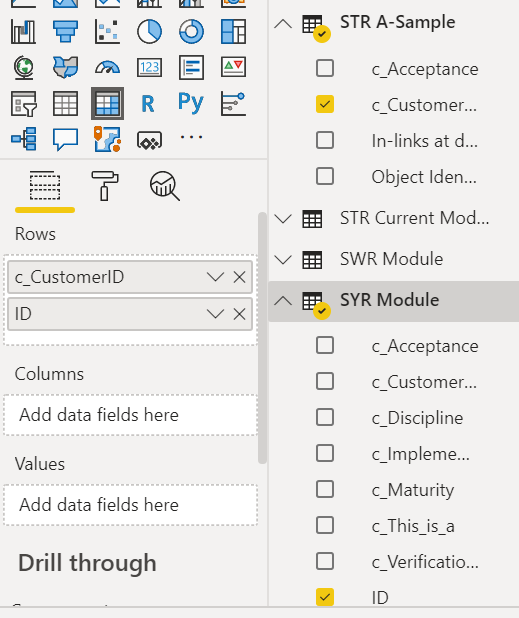The height and width of the screenshot is (618, 519).
Task: Select the Waterfall chart visual
Action: click(x=24, y=32)
